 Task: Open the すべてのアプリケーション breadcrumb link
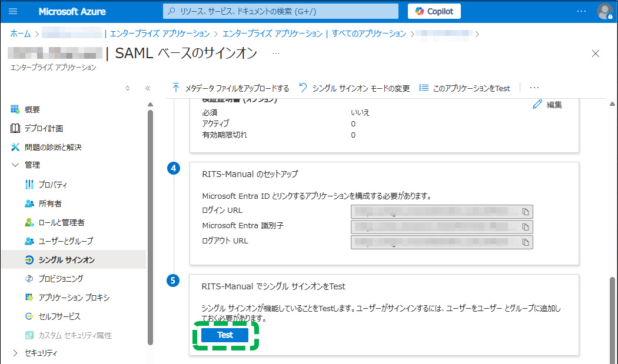tap(368, 34)
